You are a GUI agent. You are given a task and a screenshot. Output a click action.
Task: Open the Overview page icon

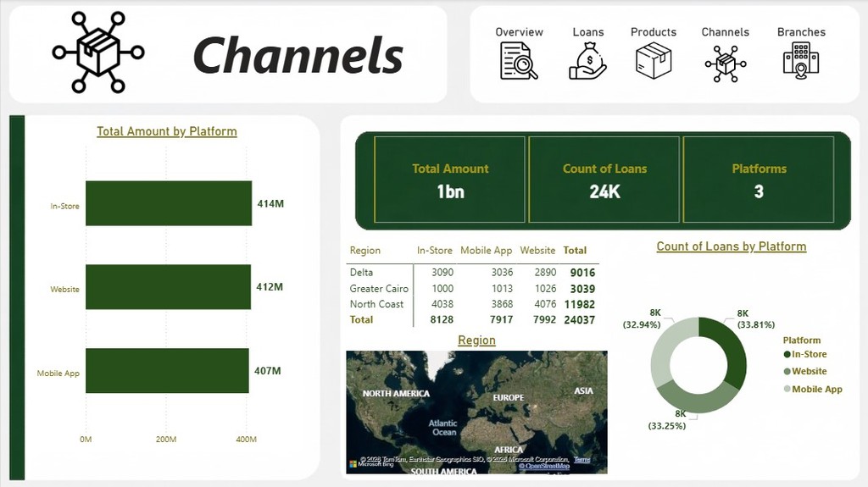[x=519, y=62]
